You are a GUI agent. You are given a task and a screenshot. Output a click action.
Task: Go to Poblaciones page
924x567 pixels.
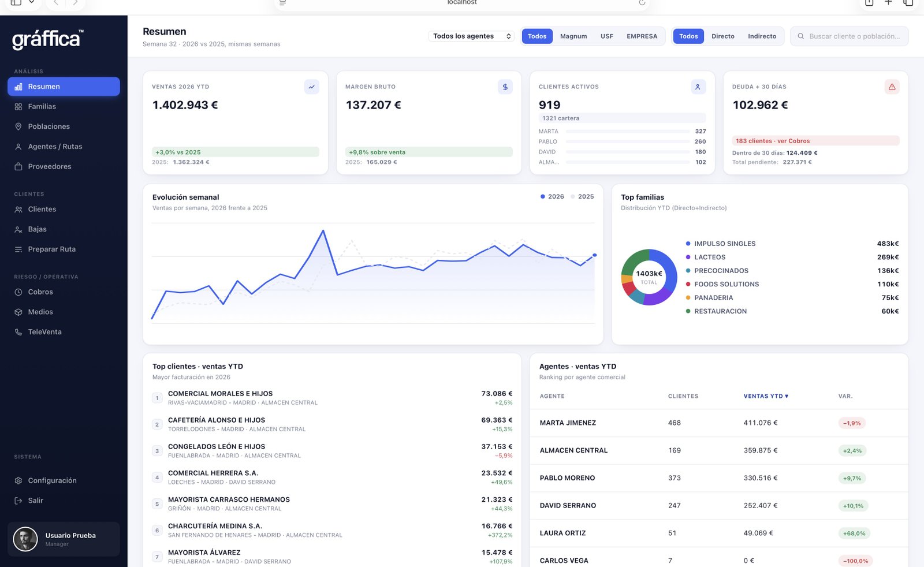tap(64, 126)
